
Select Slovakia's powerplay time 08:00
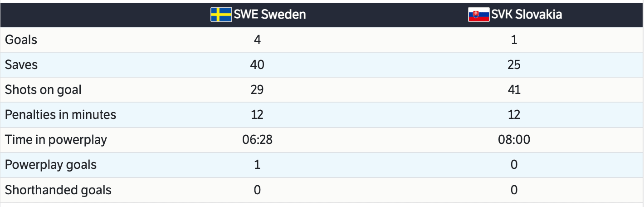click(514, 139)
